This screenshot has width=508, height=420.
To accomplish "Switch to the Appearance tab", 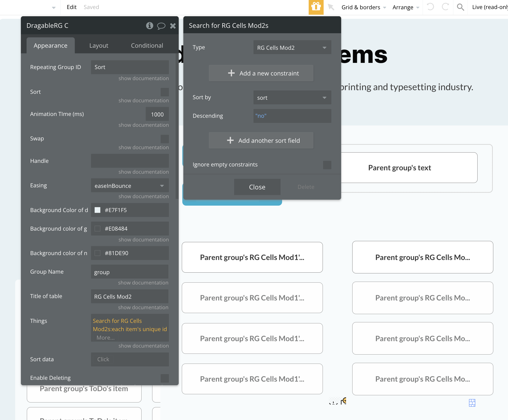I will pos(51,46).
